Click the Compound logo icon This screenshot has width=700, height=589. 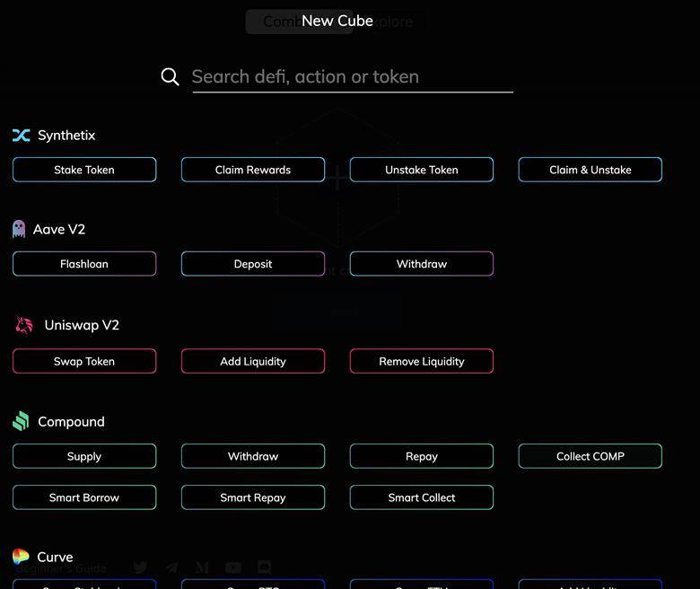[x=21, y=421]
